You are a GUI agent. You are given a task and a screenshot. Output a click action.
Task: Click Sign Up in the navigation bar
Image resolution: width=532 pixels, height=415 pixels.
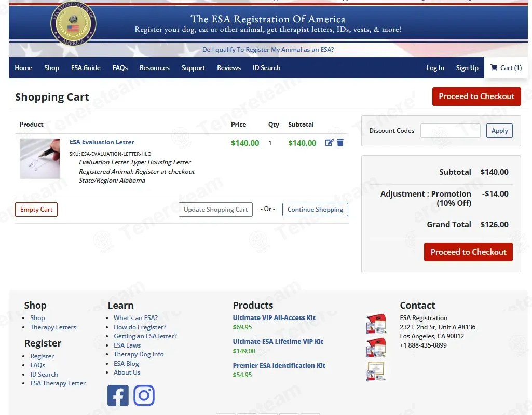click(467, 68)
